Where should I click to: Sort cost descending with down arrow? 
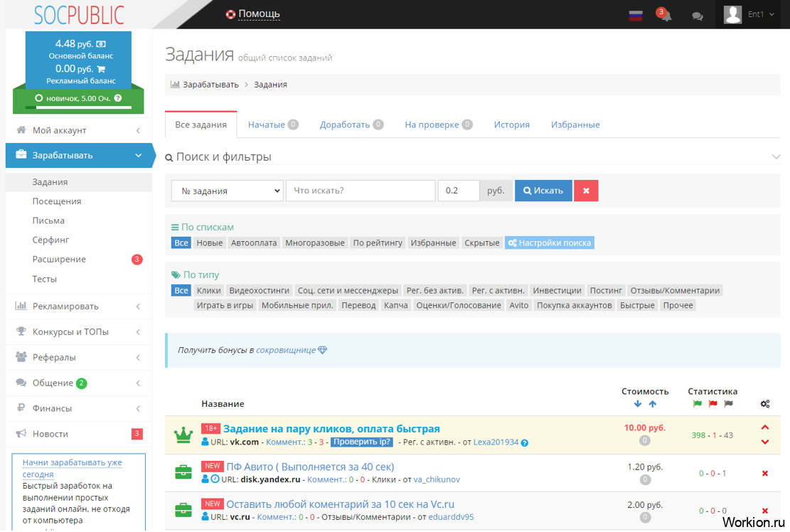638,404
